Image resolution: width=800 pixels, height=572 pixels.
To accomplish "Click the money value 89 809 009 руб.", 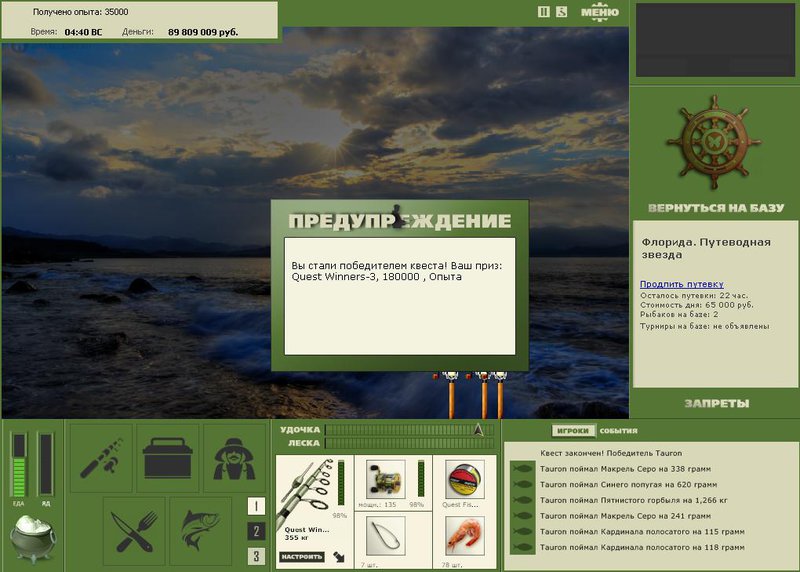I will [203, 32].
